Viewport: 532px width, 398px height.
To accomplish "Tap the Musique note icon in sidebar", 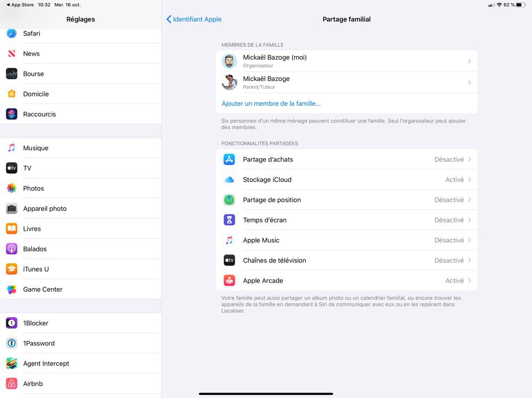I will [x=12, y=148].
